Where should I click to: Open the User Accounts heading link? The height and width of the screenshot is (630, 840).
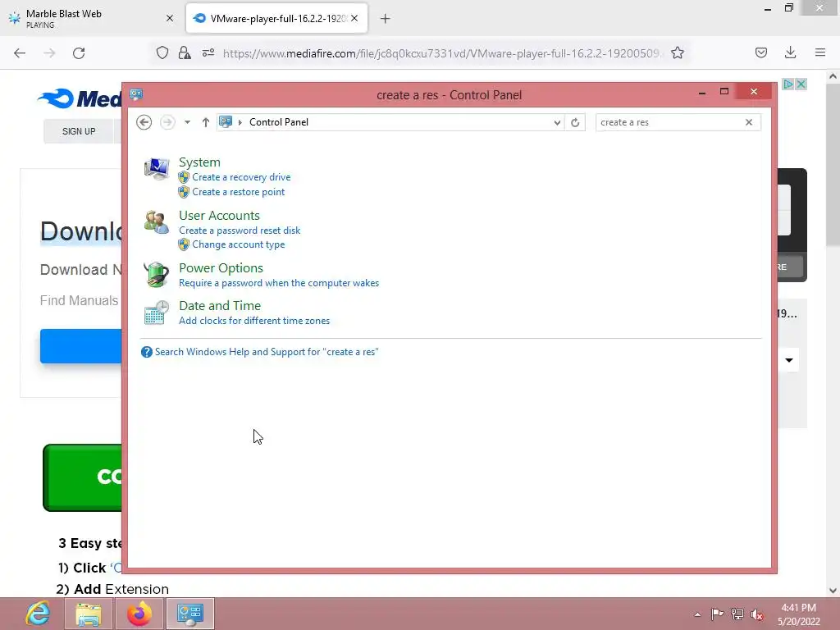[219, 216]
